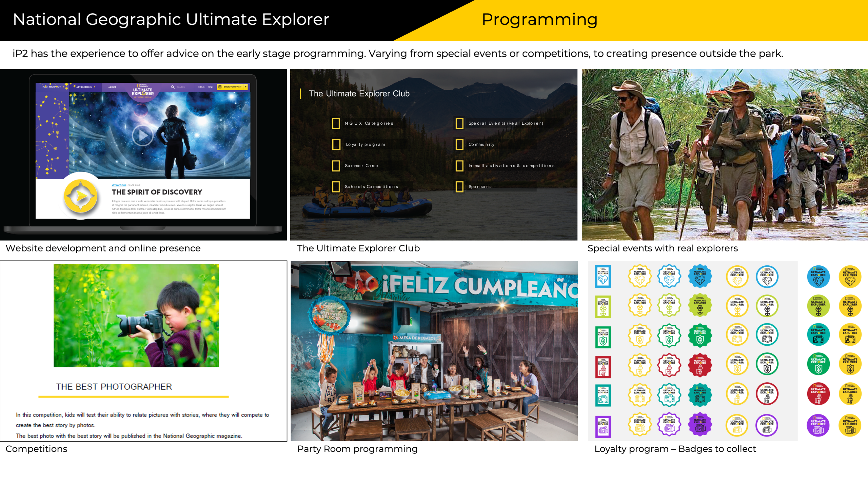Click the calendar icon on Book Your Visit
This screenshot has width=868, height=488.
tap(220, 87)
